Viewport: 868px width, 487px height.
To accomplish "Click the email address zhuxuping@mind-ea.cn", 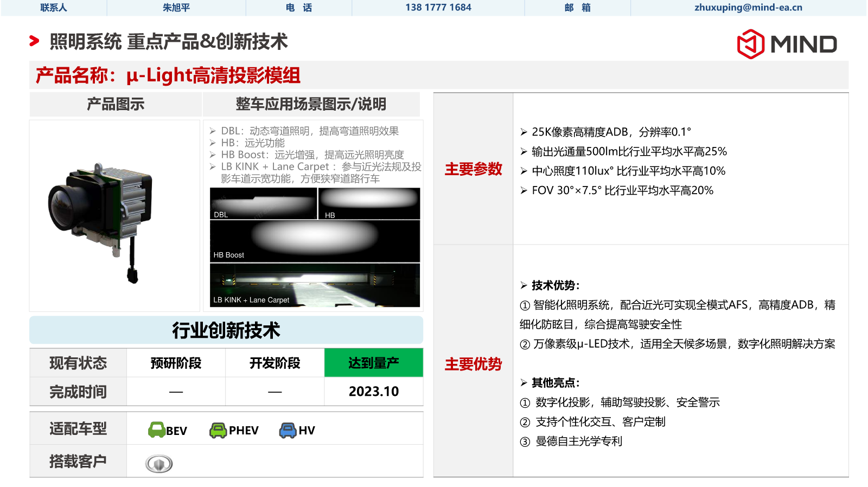I will [x=748, y=8].
